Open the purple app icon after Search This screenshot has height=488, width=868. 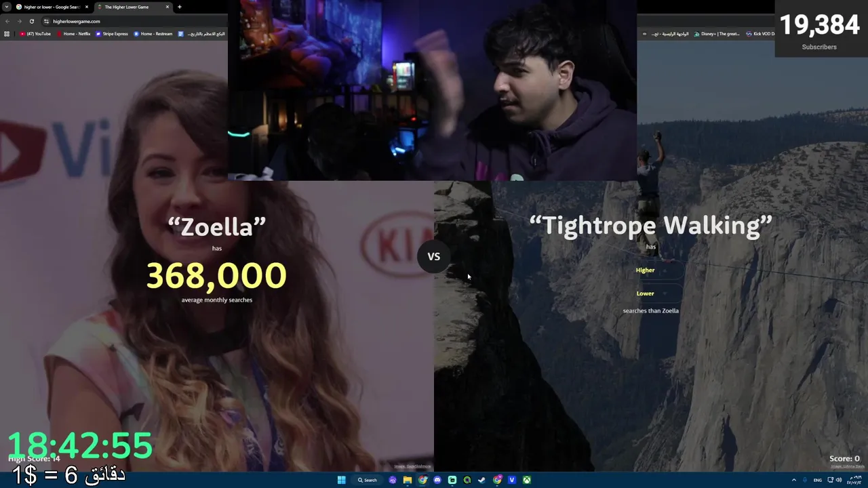pos(393,480)
